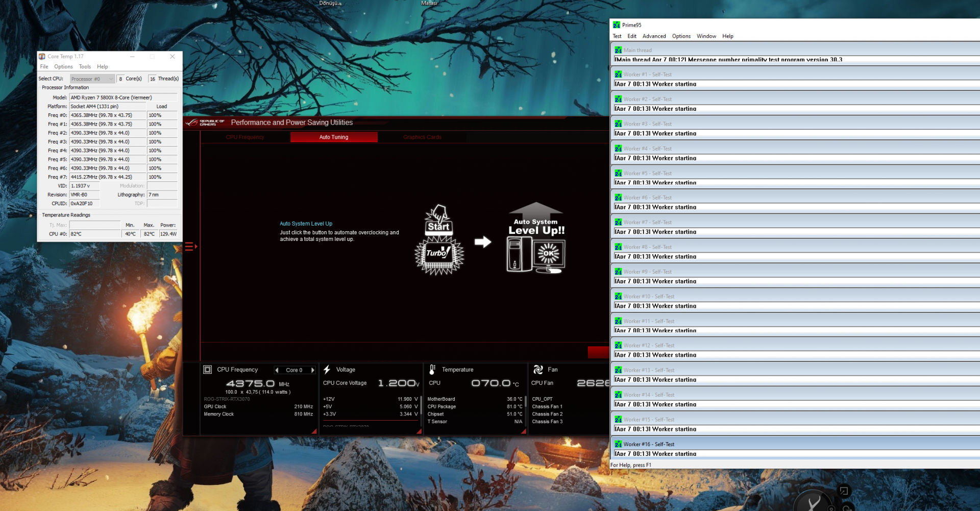This screenshot has width=980, height=511.
Task: Switch to the CPU Frequency tab
Action: tap(246, 137)
